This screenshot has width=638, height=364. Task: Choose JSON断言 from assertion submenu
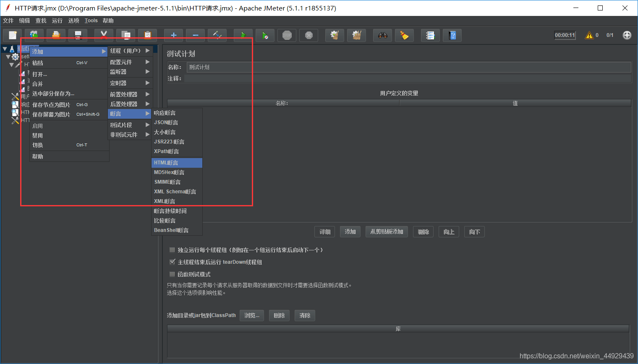(177, 122)
